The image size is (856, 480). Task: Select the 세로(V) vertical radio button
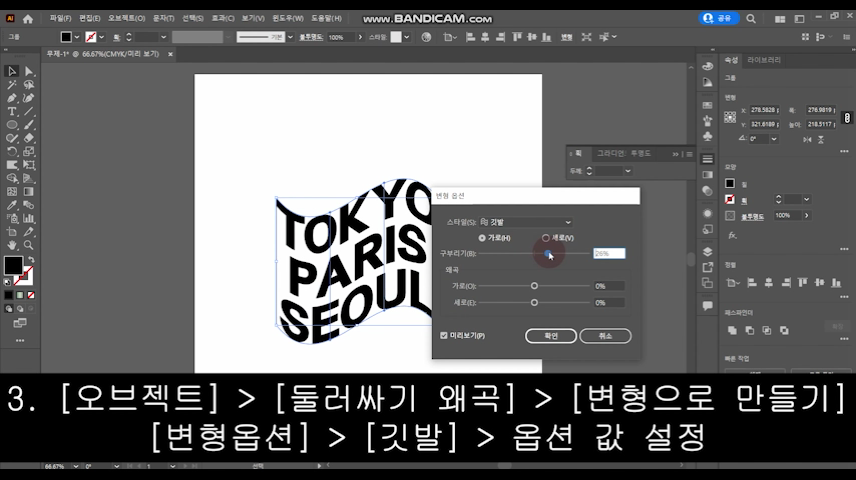pos(545,238)
